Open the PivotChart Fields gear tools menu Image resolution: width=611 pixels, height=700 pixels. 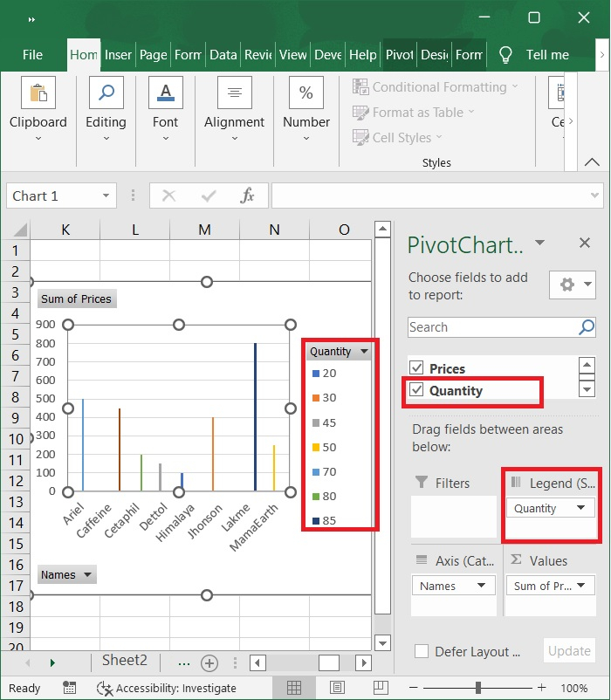[x=572, y=285]
